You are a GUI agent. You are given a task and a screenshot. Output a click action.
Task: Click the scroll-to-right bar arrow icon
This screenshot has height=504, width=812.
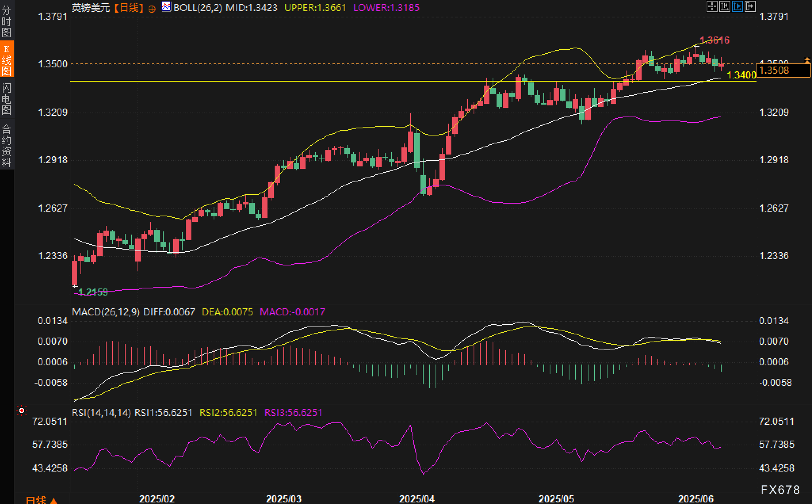(x=750, y=6)
